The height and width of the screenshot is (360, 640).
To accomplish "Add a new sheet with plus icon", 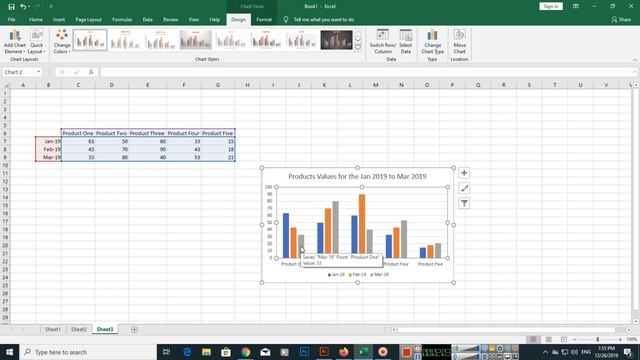I will [134, 329].
